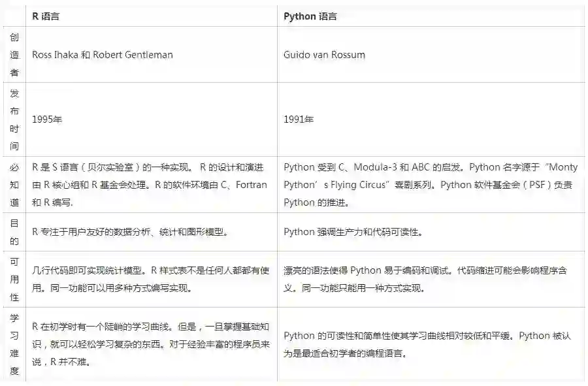The height and width of the screenshot is (386, 588).
Task: Select the "必知道" row label
Action: [x=14, y=184]
